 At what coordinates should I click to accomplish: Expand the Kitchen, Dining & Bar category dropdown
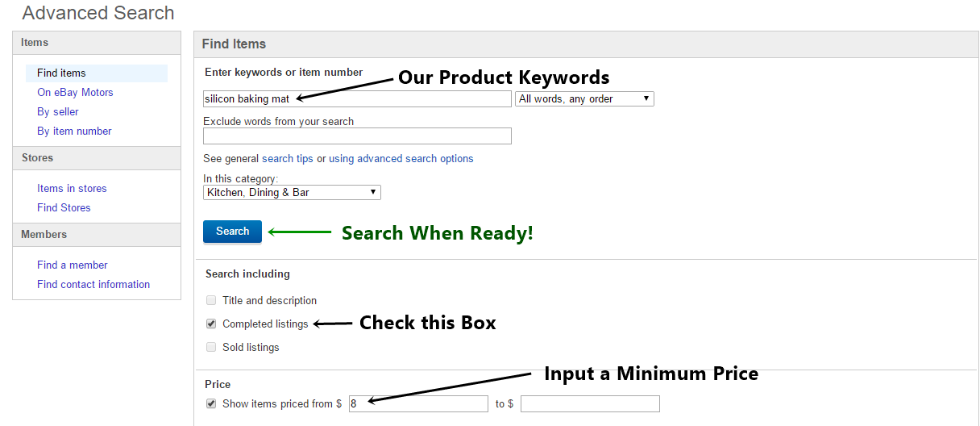click(x=292, y=192)
